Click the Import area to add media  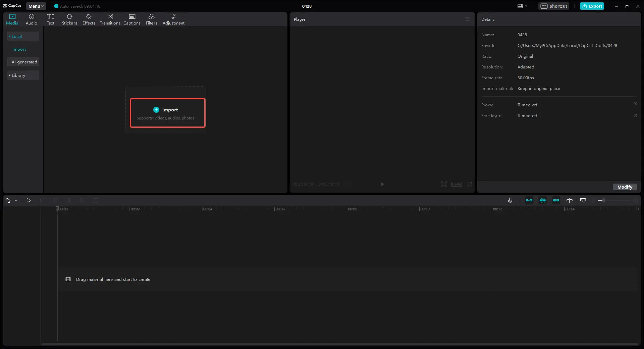point(167,113)
